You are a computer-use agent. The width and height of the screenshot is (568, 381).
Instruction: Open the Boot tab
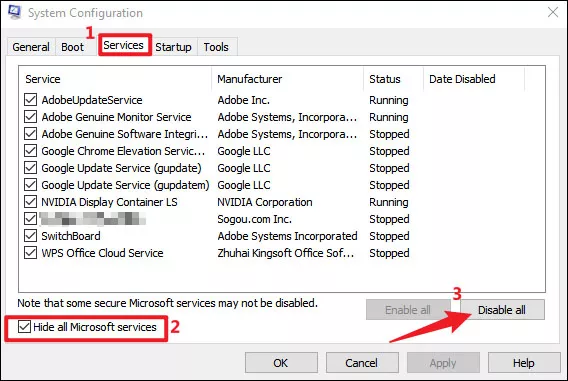72,47
